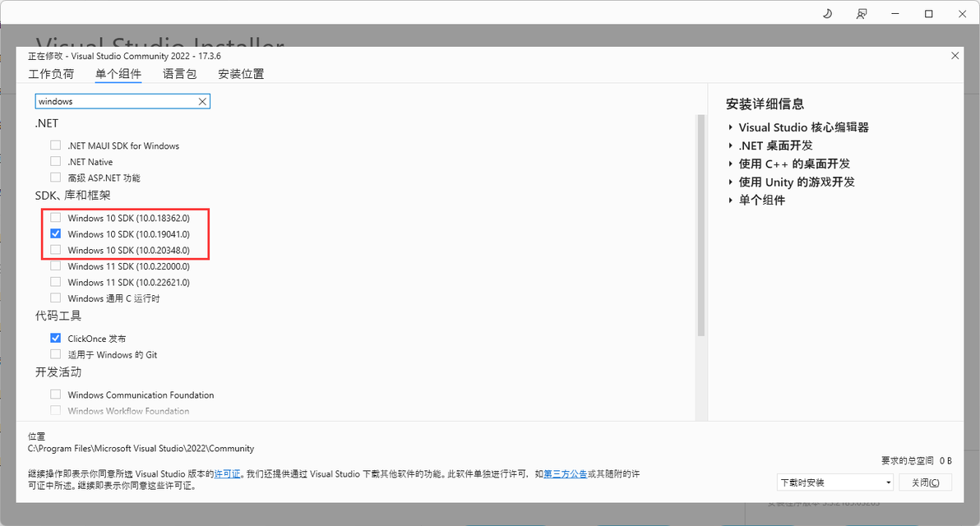Check Windows 11 SDK (10.0.22621.0)

56,282
